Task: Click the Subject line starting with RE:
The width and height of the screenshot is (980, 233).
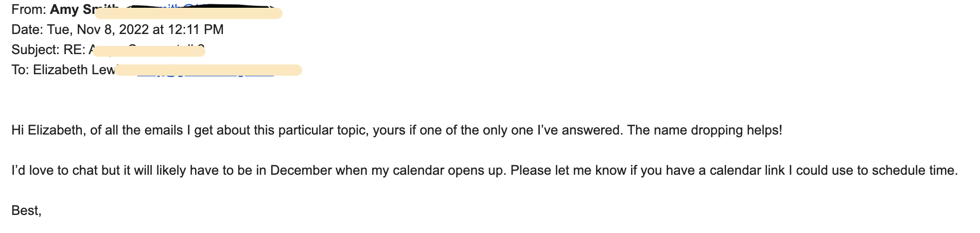Action: tap(108, 49)
